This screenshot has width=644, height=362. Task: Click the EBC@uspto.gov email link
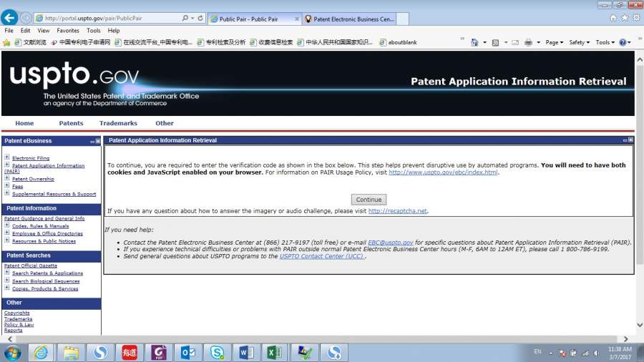[390, 243]
